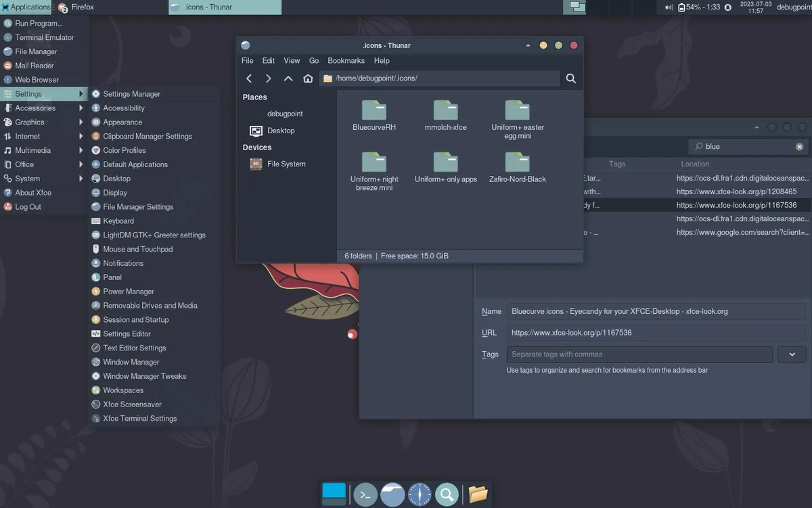Open the Applications menu button
This screenshot has width=812, height=508.
pyautogui.click(x=27, y=7)
